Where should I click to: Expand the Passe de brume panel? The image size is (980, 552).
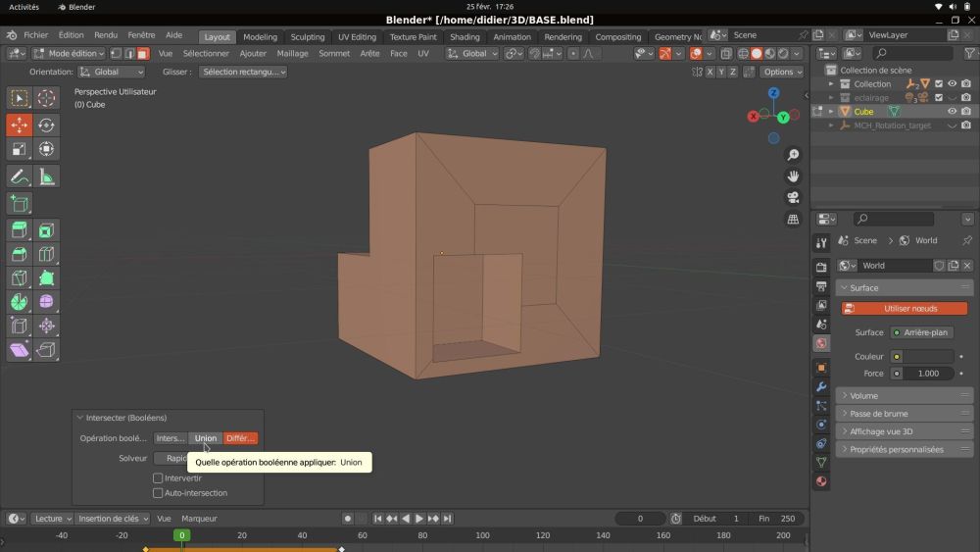pos(904,414)
